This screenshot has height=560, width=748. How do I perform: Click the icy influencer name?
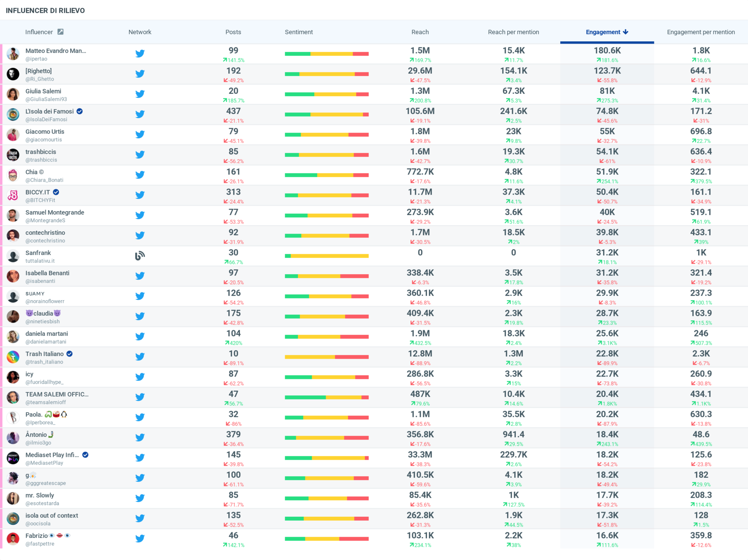coord(29,374)
